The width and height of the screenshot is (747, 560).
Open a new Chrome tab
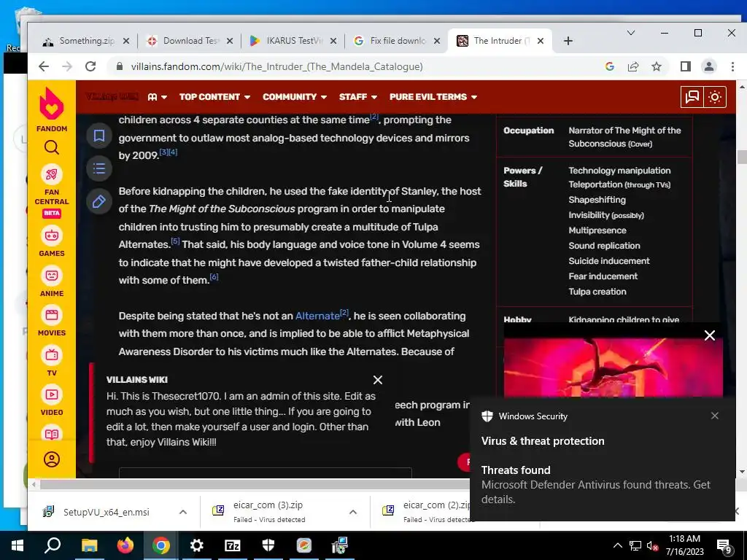[x=568, y=41]
